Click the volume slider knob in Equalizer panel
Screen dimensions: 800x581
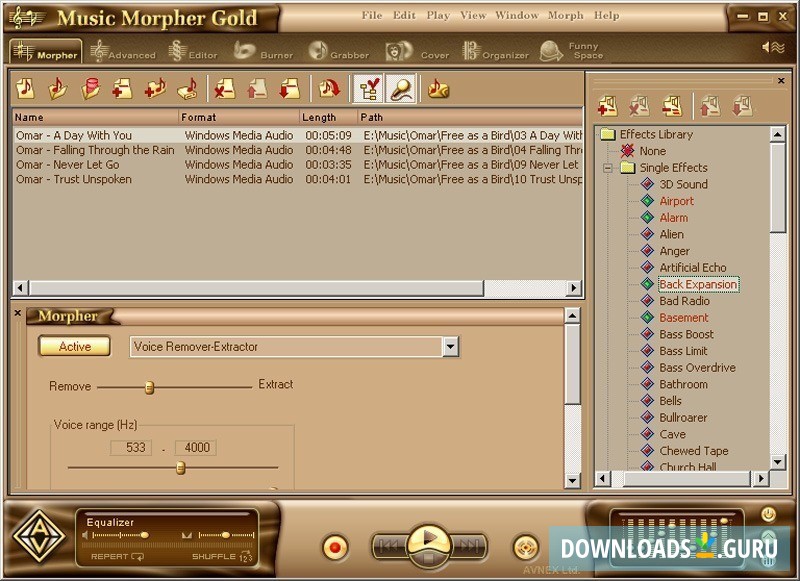145,535
